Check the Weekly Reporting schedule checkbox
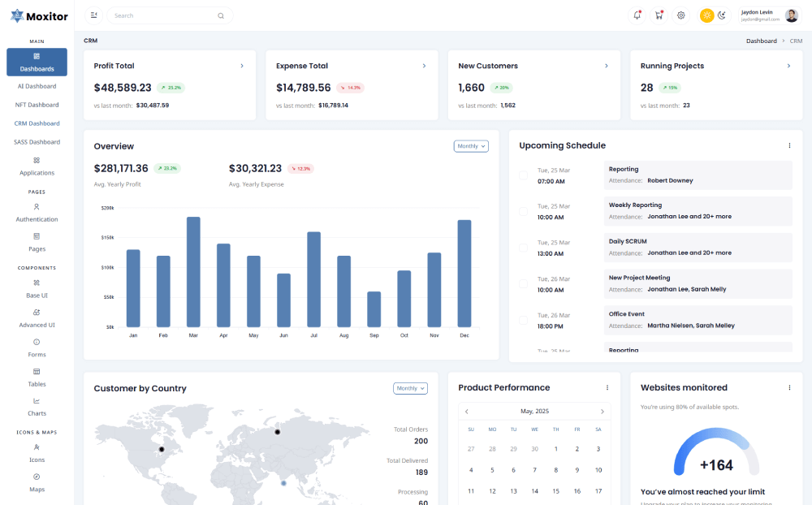Image resolution: width=812 pixels, height=505 pixels. click(x=523, y=211)
